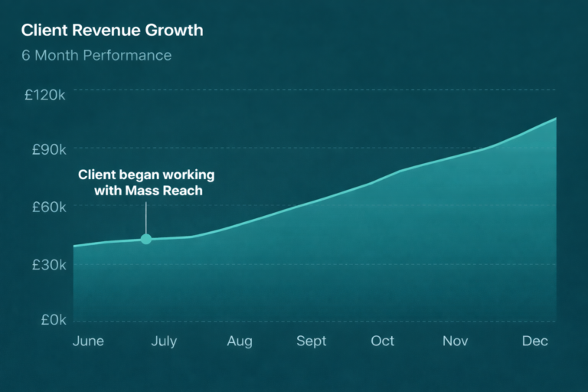Click the revenue line's starting point at June
Image resolution: width=588 pixels, height=392 pixels.
(x=74, y=246)
